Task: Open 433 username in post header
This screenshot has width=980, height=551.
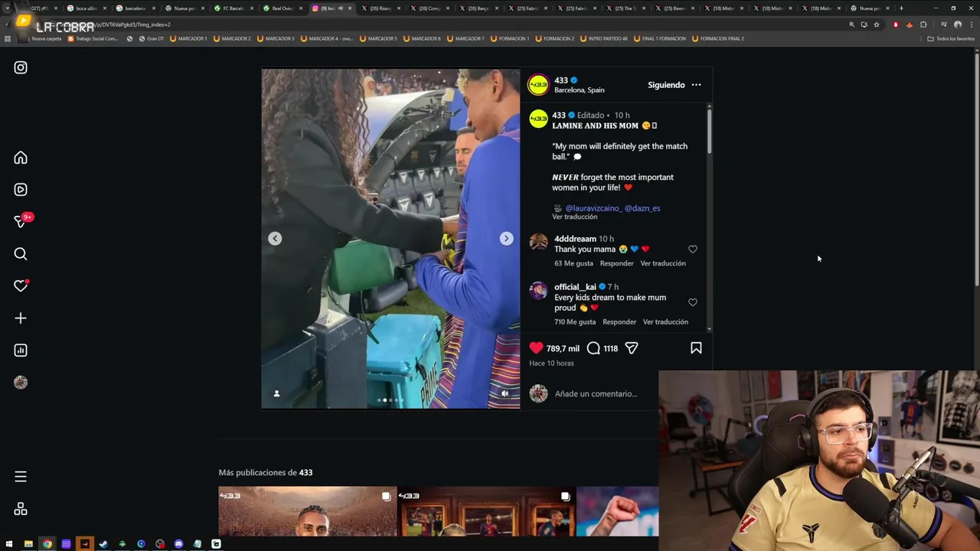Action: [561, 80]
